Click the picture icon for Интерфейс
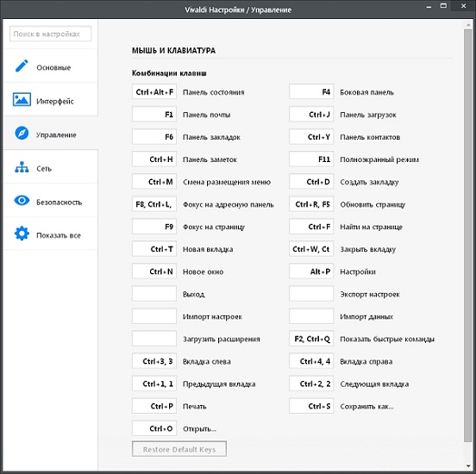 (22, 99)
